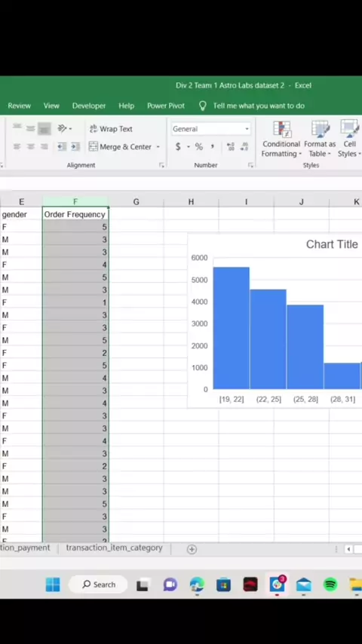362x644 pixels.
Task: Click the Orientation text angle icon
Action: 63,129
